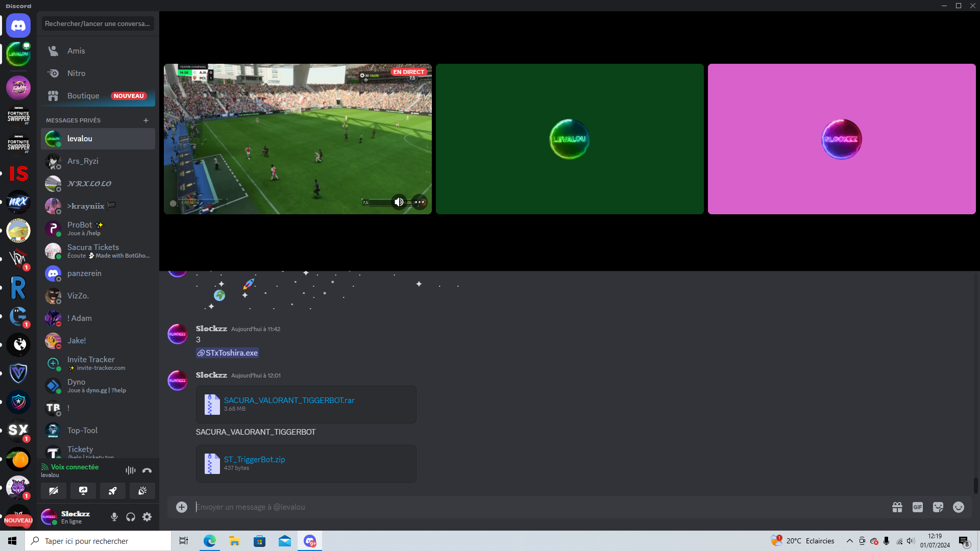The height and width of the screenshot is (551, 980).
Task: Open emoji picker
Action: [959, 507]
